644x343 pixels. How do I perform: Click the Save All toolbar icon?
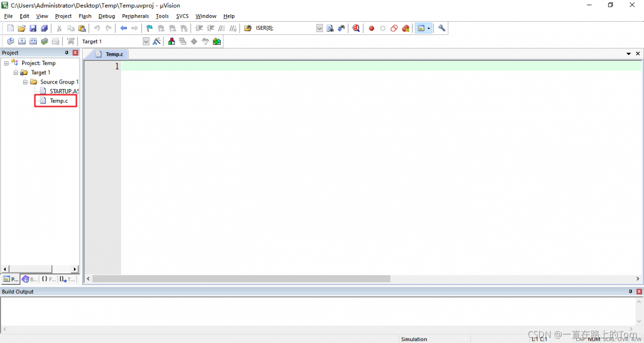[x=44, y=29]
